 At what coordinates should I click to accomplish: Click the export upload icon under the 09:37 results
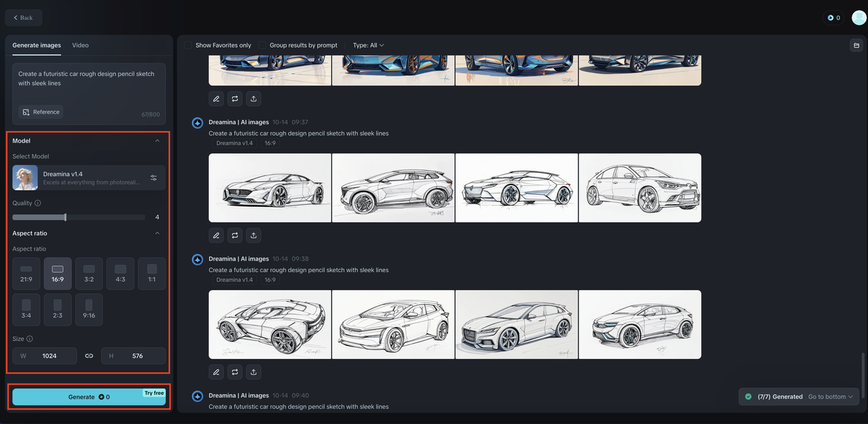[x=253, y=235]
